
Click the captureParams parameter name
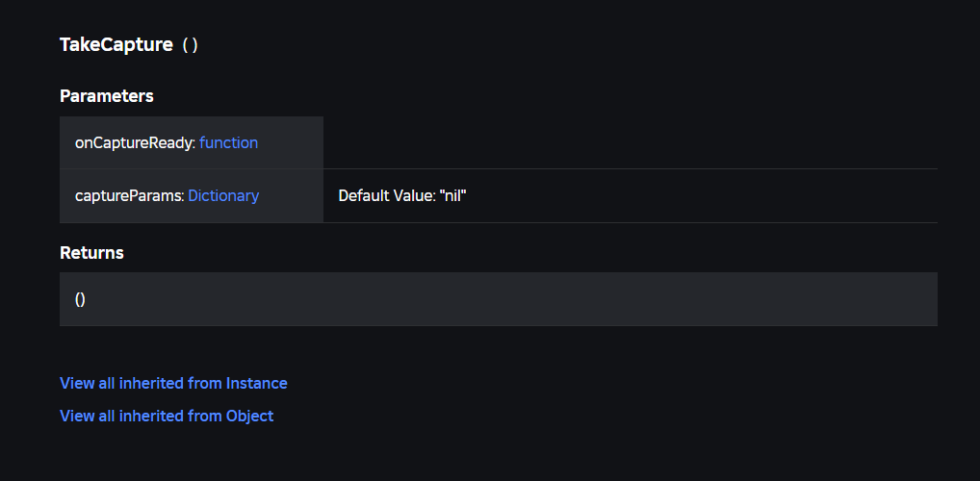click(127, 195)
